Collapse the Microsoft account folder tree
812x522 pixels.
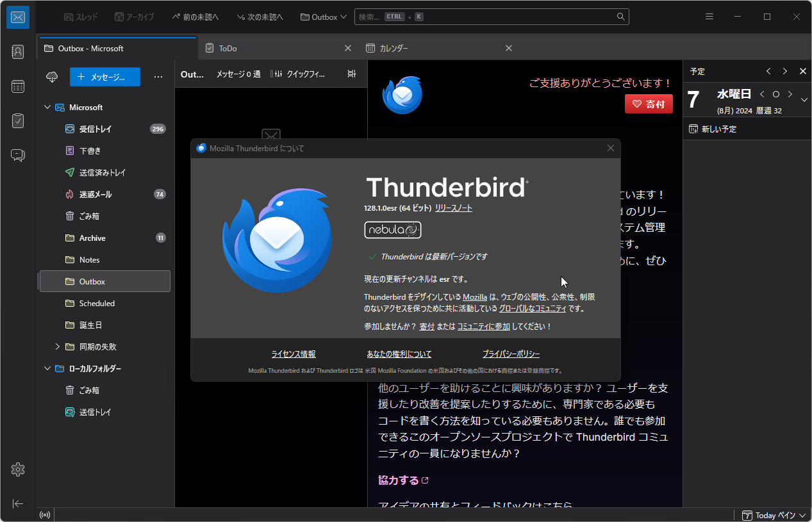coord(47,107)
